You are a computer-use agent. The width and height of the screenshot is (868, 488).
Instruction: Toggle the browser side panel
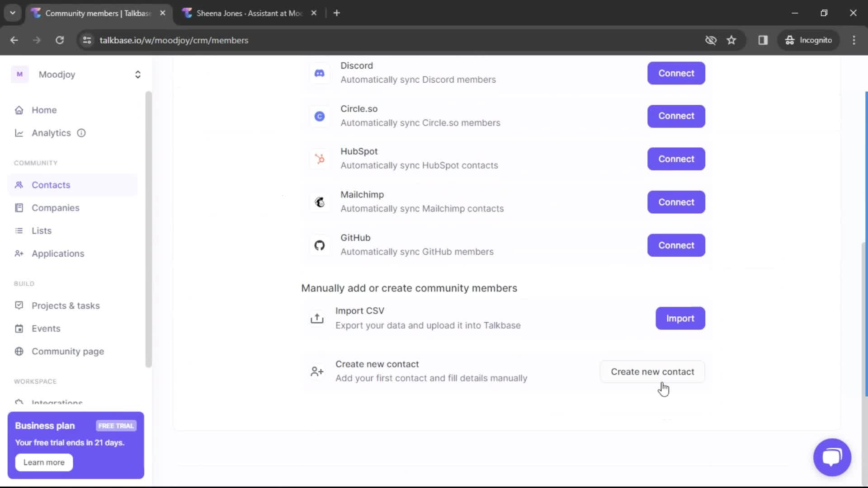(763, 40)
